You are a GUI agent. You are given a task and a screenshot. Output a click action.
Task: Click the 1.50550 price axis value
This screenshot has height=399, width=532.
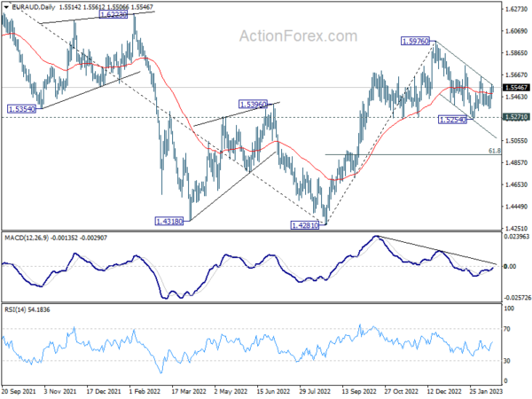point(516,140)
